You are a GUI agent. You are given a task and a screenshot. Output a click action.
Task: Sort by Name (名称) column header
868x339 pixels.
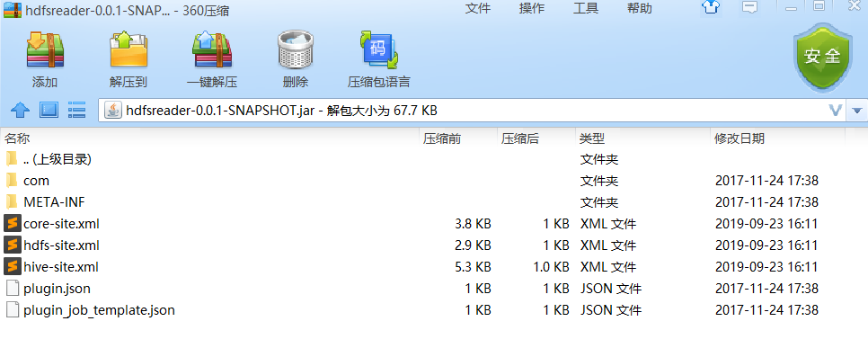(16, 138)
